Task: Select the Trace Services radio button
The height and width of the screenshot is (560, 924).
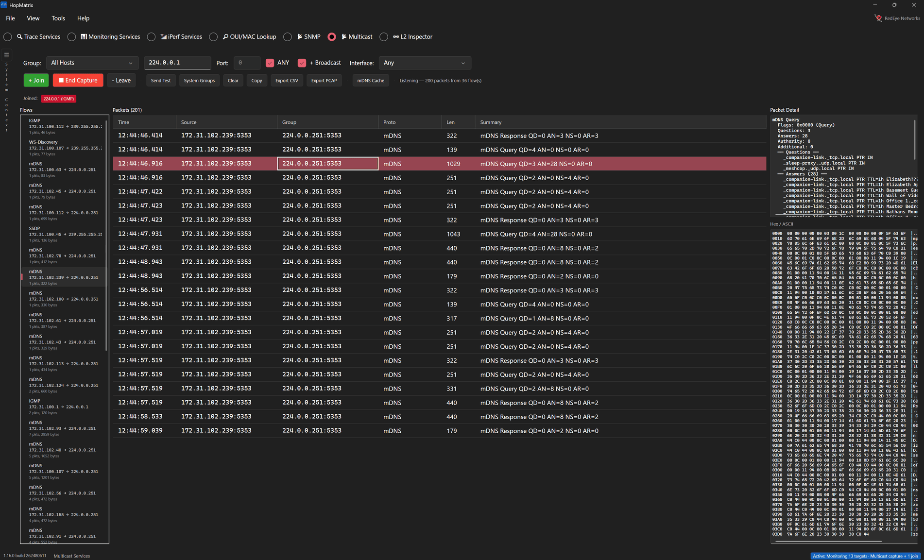Action: click(x=8, y=37)
